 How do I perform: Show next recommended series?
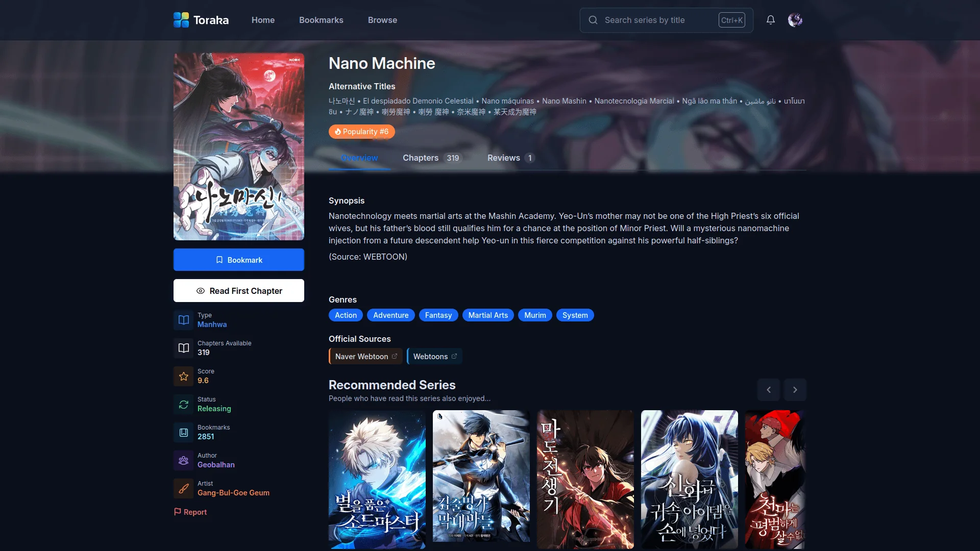tap(795, 390)
